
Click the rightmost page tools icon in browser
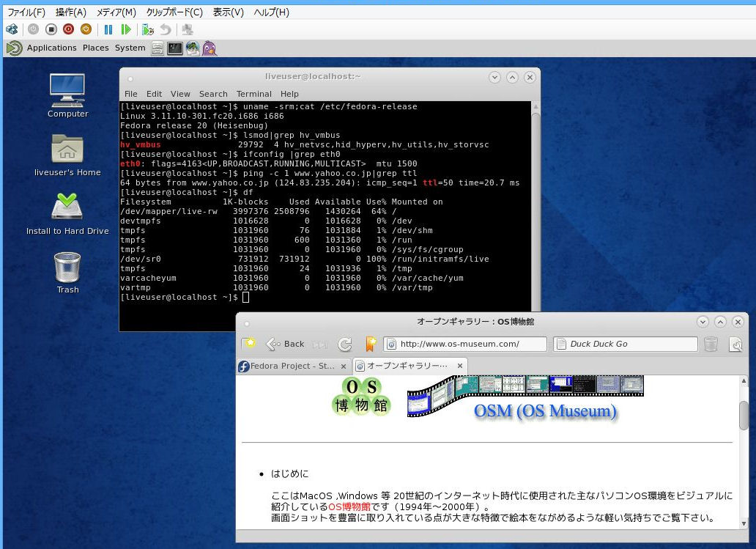click(735, 344)
